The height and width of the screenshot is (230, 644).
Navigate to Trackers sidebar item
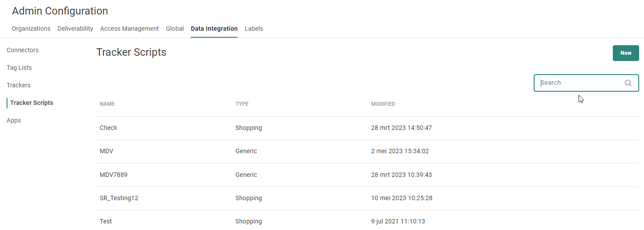pos(18,85)
